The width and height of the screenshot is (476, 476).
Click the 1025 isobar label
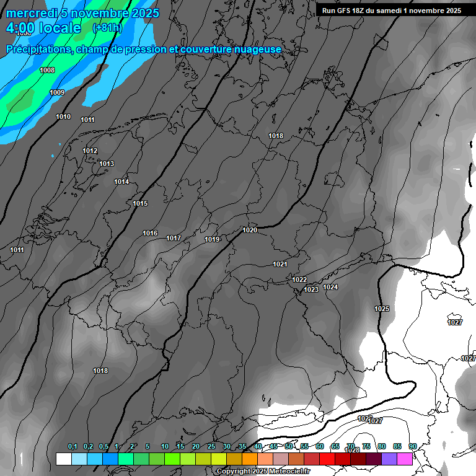coord(382,309)
